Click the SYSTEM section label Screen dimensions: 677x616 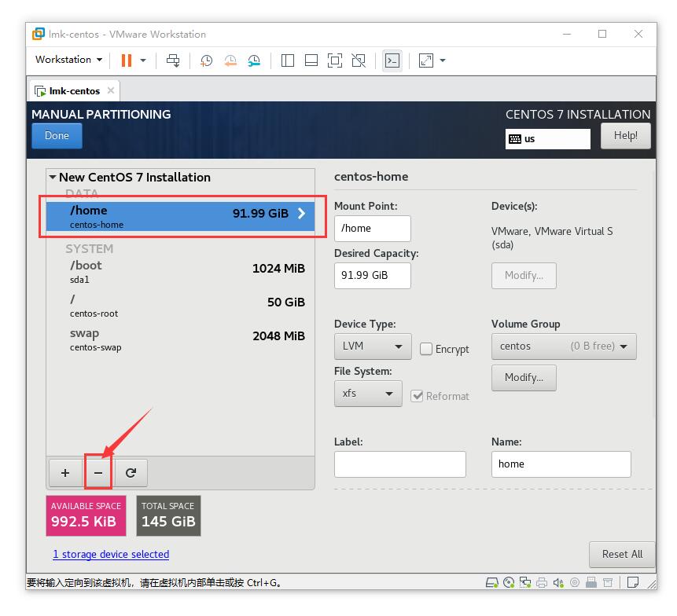(x=90, y=249)
